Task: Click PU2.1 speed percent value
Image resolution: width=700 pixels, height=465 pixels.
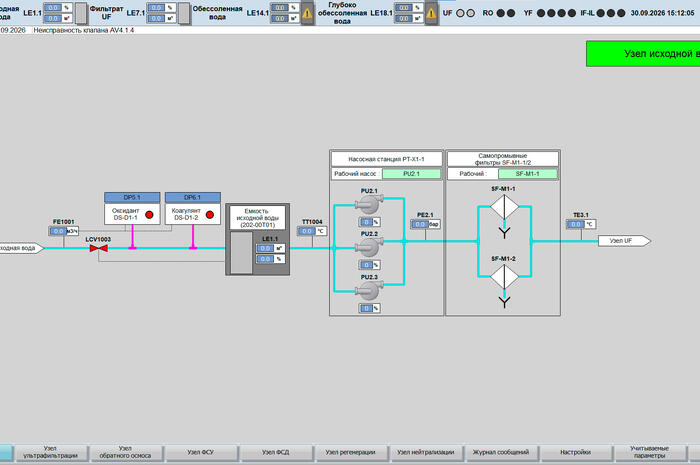Action: click(366, 222)
